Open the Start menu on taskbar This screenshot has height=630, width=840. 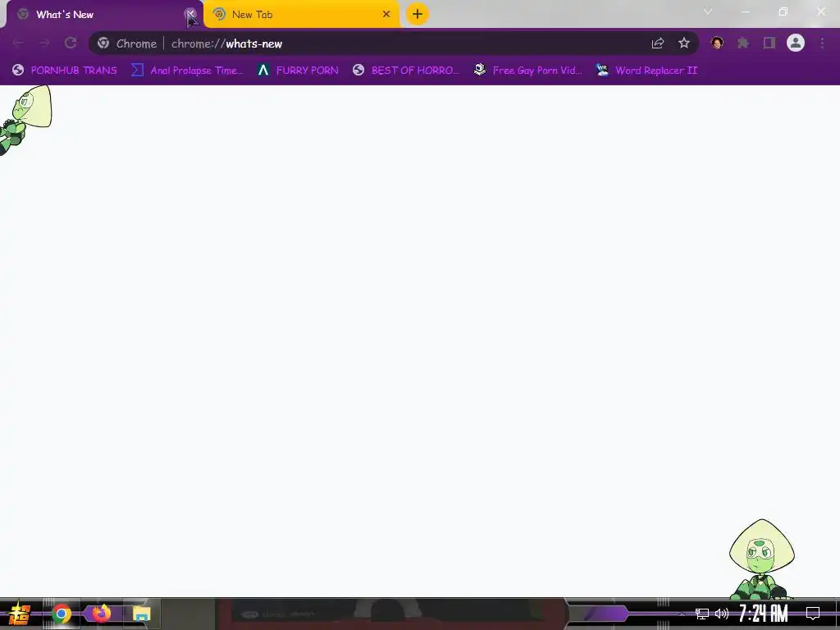click(20, 614)
